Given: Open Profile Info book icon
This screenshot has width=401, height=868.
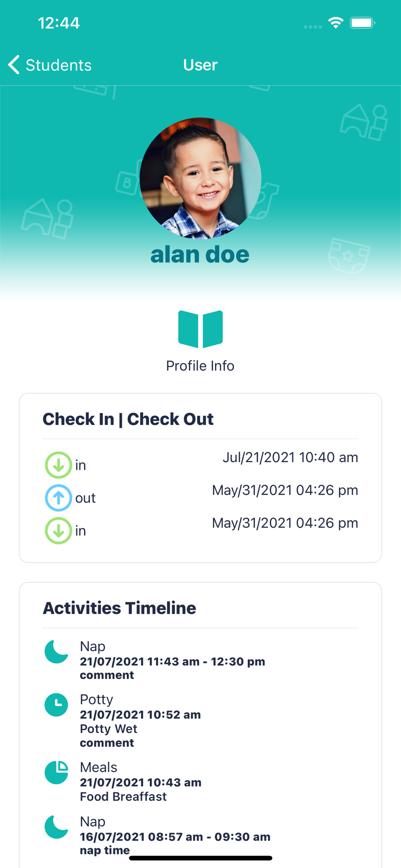Looking at the screenshot, I should pos(200,329).
